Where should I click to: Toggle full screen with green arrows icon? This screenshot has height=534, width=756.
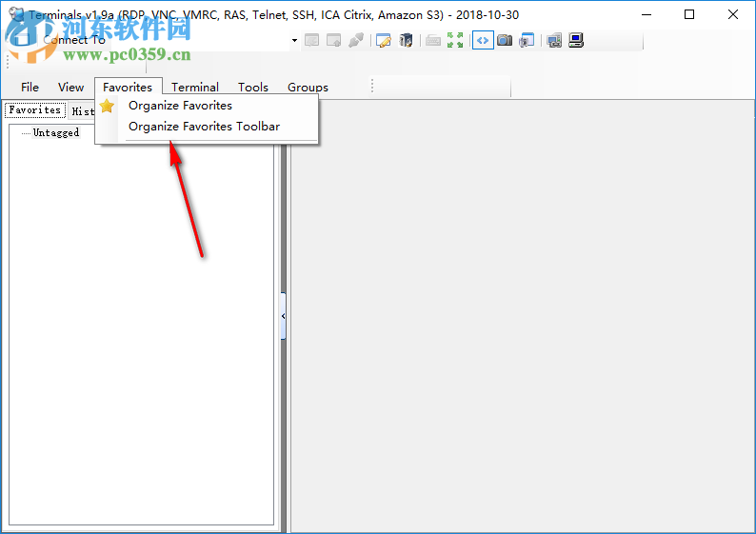point(455,41)
